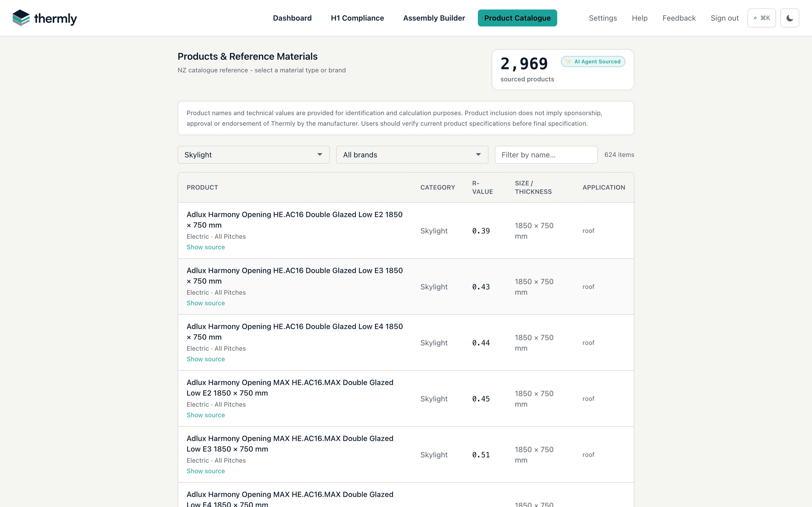Sign out of the account
The width and height of the screenshot is (812, 507).
[x=724, y=18]
